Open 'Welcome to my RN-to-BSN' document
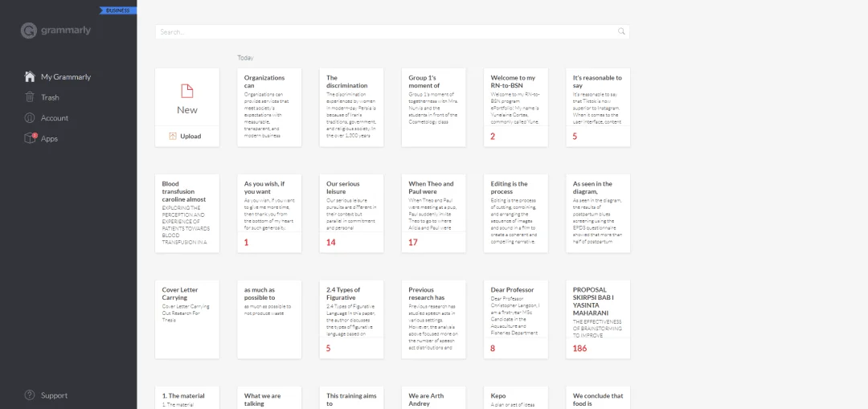Viewport: 868px width, 409px height. (516, 108)
